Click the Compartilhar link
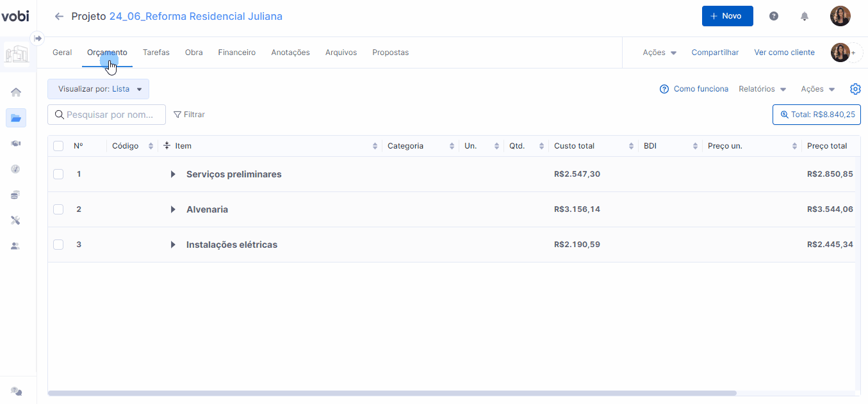Image resolution: width=868 pixels, height=404 pixels. coord(715,53)
